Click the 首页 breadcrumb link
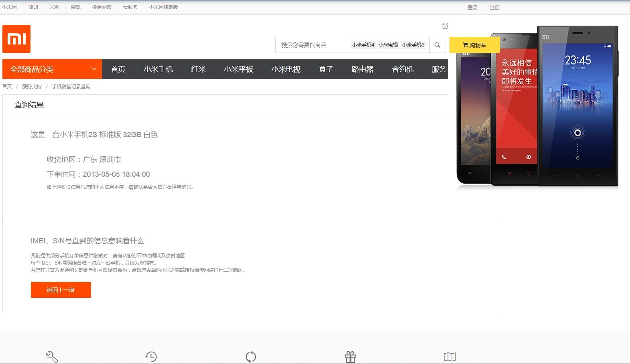Viewport: 630px width, 364px height. pyautogui.click(x=7, y=87)
